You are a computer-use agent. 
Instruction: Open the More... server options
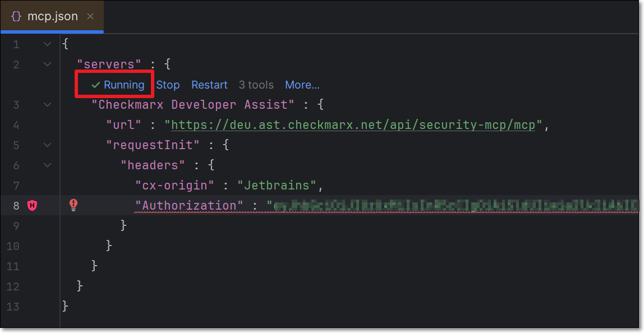click(302, 85)
